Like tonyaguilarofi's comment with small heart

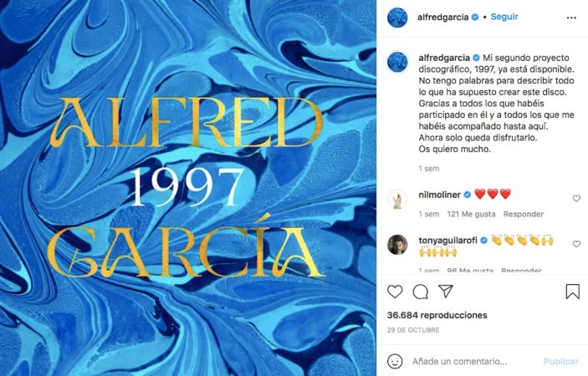(x=576, y=244)
